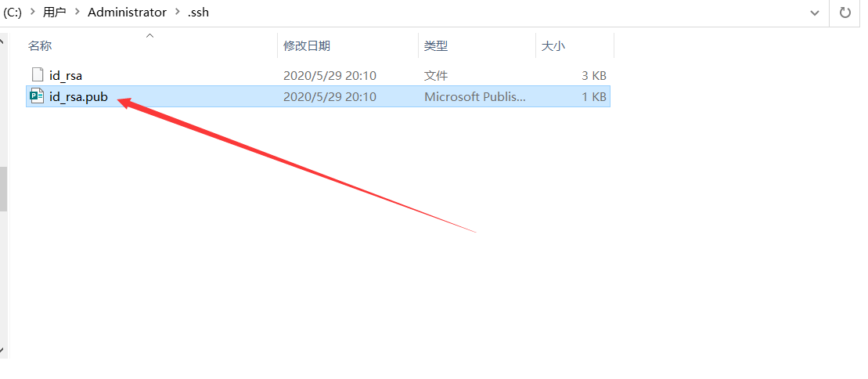Click the navigation pane scrollbar thumb
This screenshot has height=379, width=868.
[x=3, y=189]
